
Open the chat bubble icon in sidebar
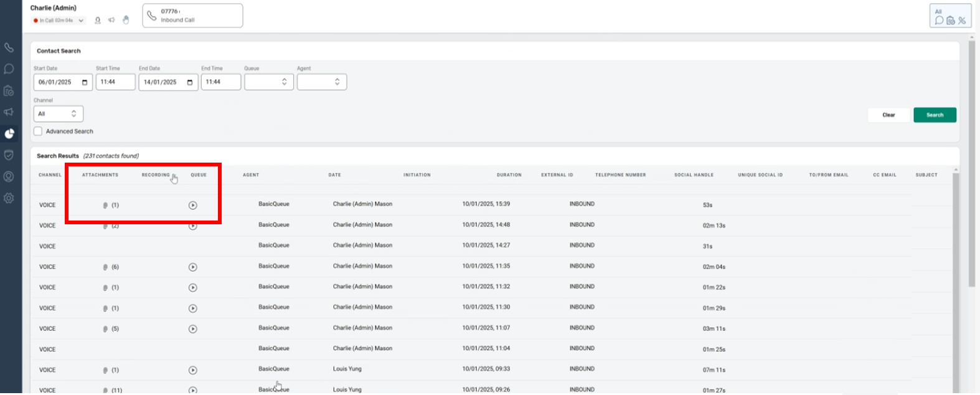(x=9, y=69)
